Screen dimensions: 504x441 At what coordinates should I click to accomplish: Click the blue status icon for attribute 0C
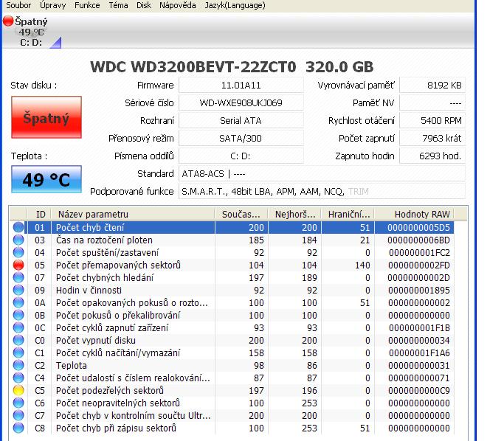[18, 327]
